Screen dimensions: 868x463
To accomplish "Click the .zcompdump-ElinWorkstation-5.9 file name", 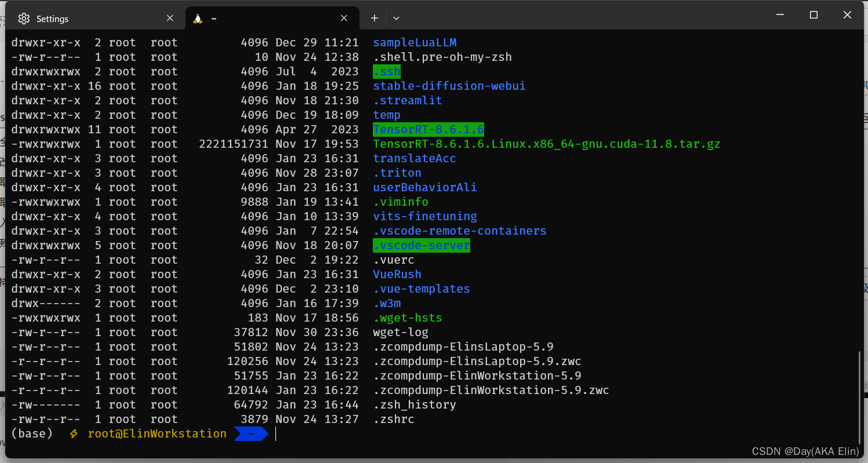I will coord(477,376).
